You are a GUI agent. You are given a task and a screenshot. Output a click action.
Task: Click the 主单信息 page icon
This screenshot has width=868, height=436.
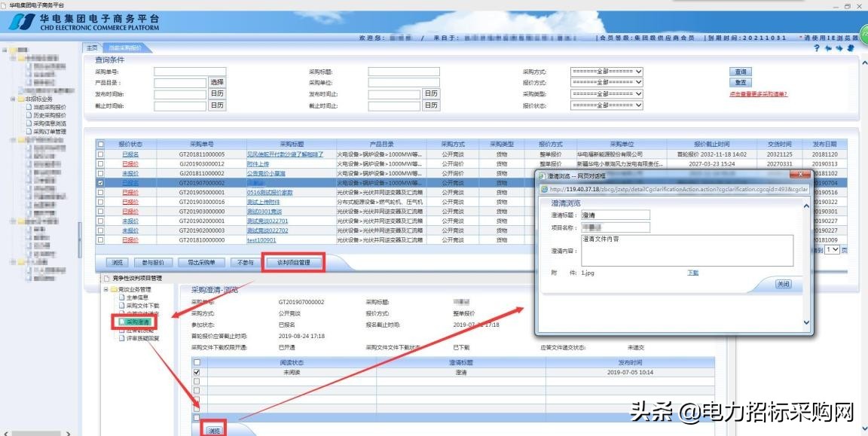click(121, 297)
